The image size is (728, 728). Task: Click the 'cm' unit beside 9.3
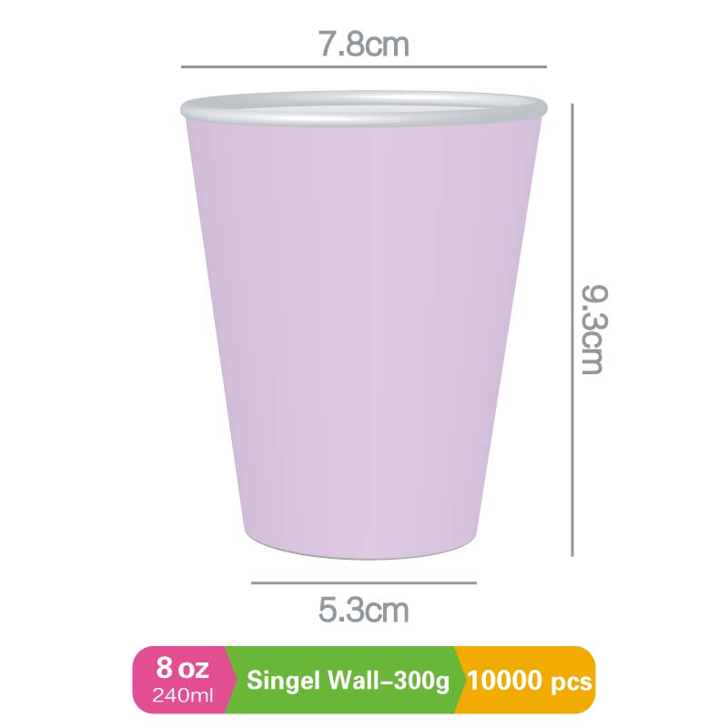592,353
